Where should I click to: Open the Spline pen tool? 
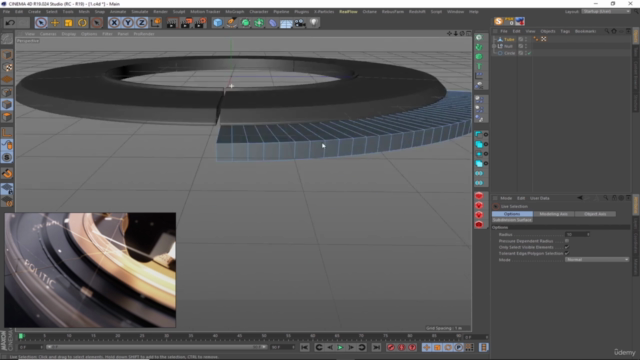[x=231, y=23]
